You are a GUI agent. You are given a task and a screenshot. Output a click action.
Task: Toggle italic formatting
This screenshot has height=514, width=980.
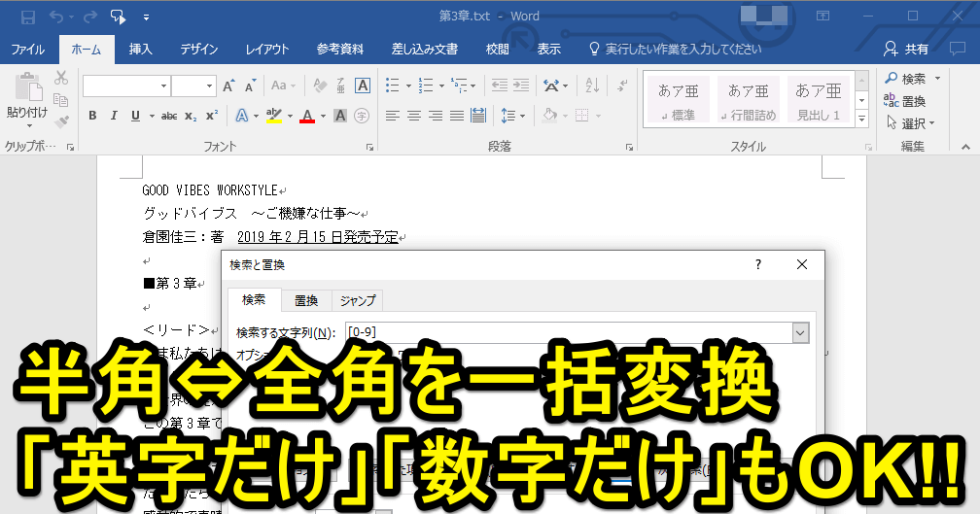click(114, 116)
